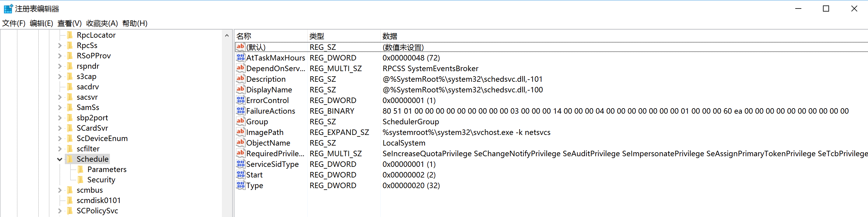Expand the SamSs registry key

coord(60,108)
